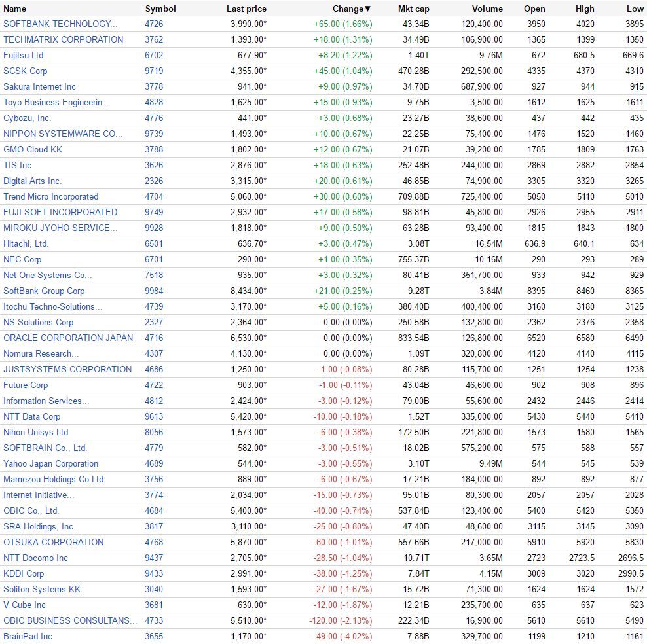Open Yahoo Japan Corporation link
Screen dimensions: 647x644
pos(51,463)
